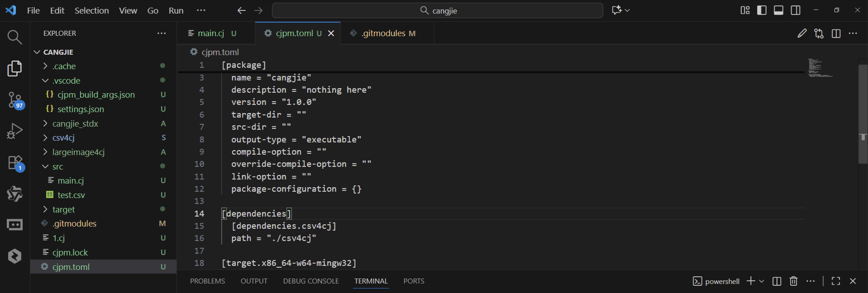
Task: Expand the cangjie_stdx folder
Action: click(75, 124)
